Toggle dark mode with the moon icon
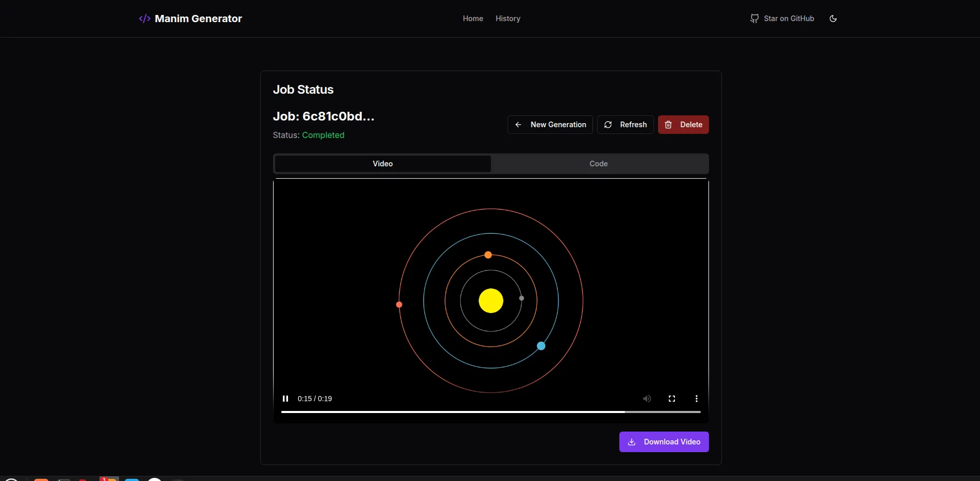This screenshot has height=481, width=980. [833, 19]
